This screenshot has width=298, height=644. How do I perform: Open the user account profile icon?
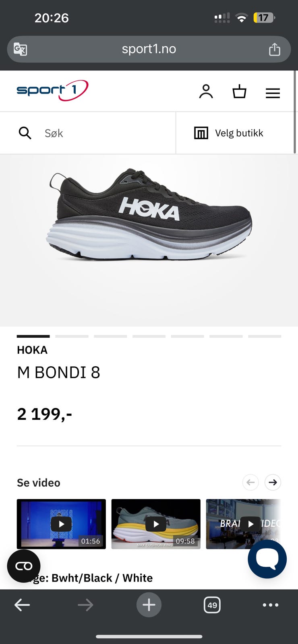[206, 92]
